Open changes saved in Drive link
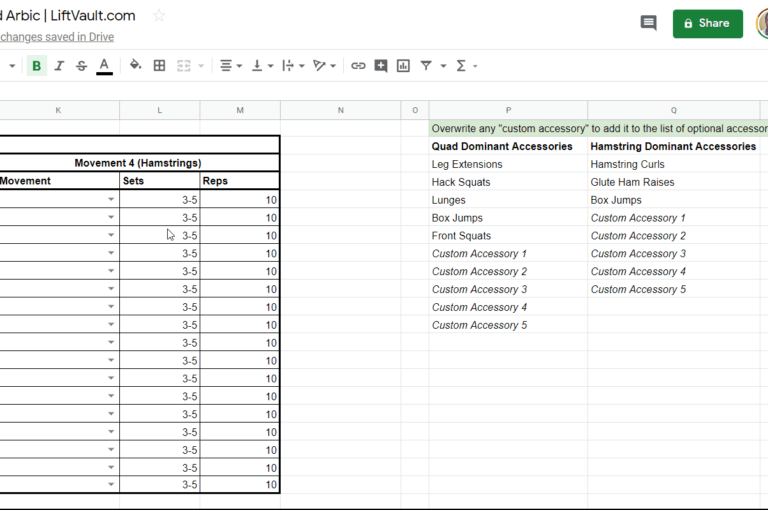The height and width of the screenshot is (510, 768). click(x=57, y=37)
